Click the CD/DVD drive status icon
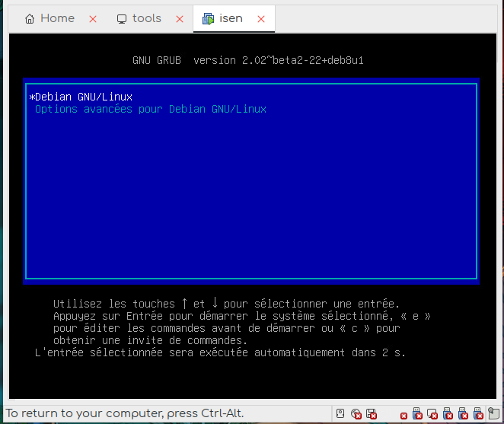 coord(356,413)
